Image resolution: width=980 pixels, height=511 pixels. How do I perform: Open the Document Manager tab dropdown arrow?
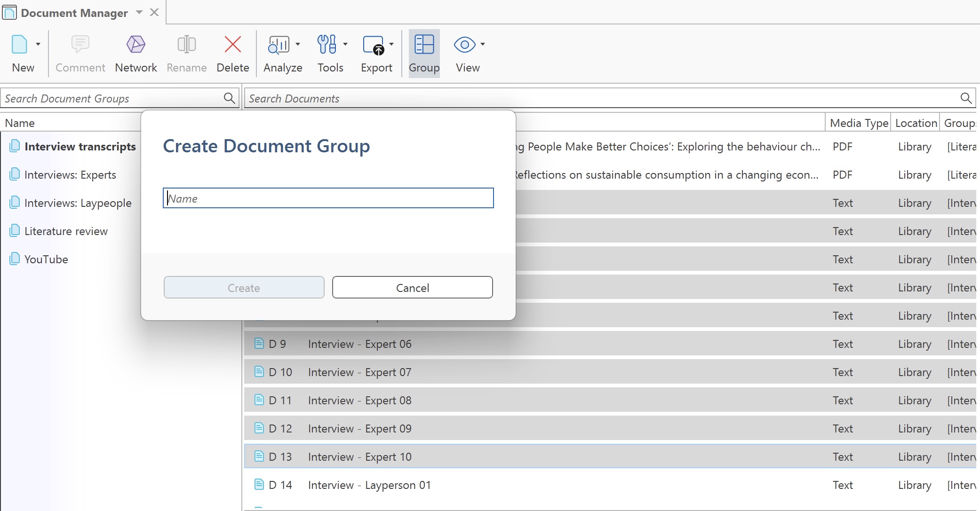139,12
